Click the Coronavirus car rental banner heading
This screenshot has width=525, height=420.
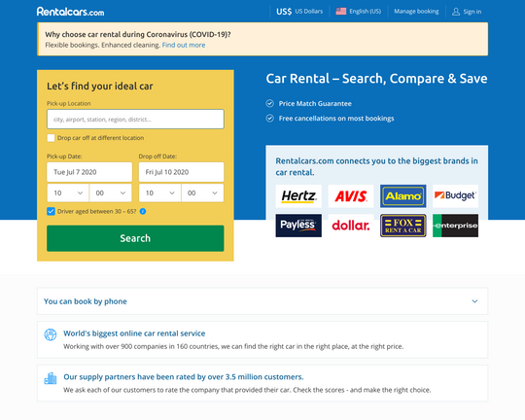(138, 34)
